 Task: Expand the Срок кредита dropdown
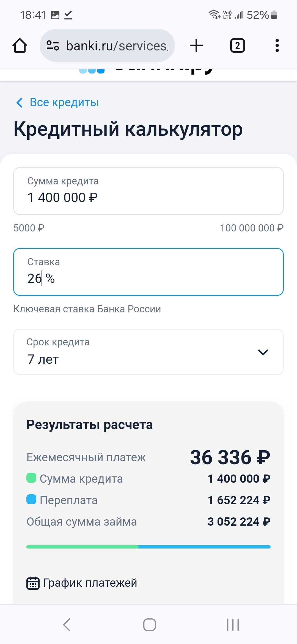click(148, 352)
